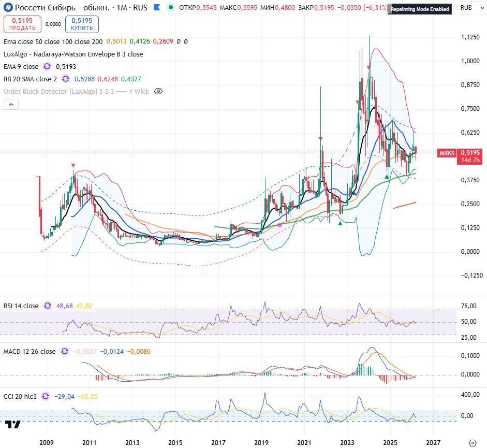Click the purple update icon beside MACD

pos(65,351)
